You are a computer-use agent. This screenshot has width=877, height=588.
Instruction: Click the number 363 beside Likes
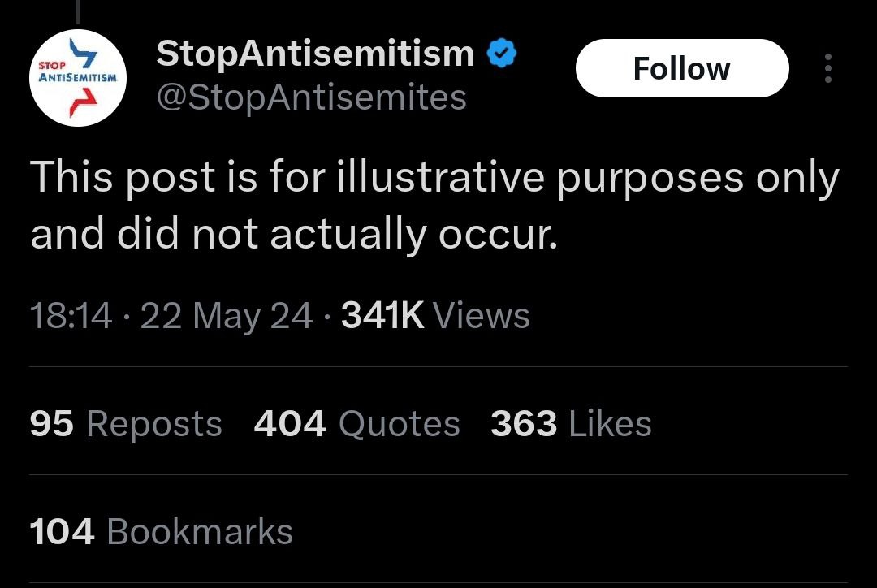pyautogui.click(x=524, y=423)
